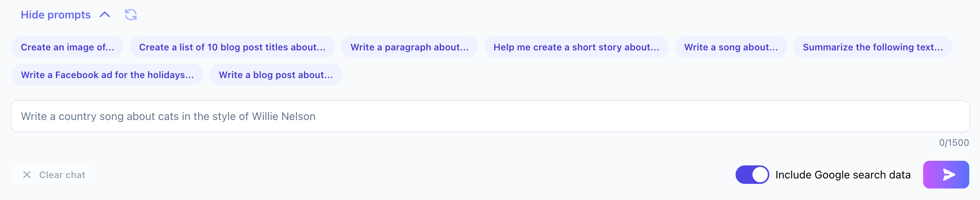Pick the Write a paragraph about prompt
The image size is (980, 200).
click(x=409, y=47)
